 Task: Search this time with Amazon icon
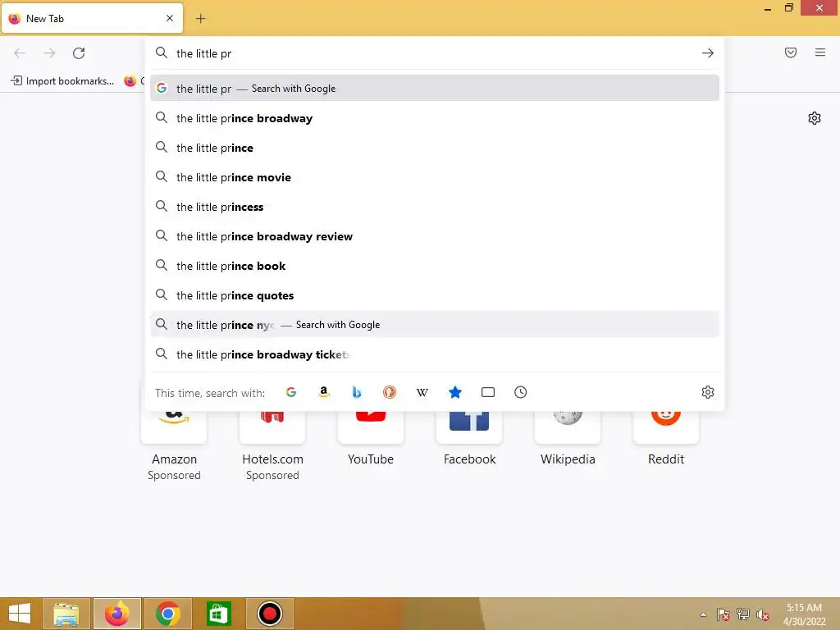323,392
